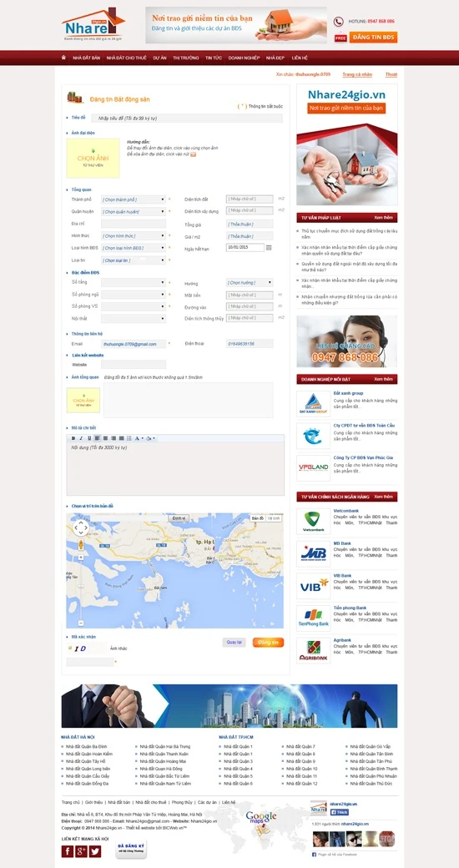Image resolution: width=459 pixels, height=868 pixels.
Task: Click the Quay lại button
Action: [235, 643]
